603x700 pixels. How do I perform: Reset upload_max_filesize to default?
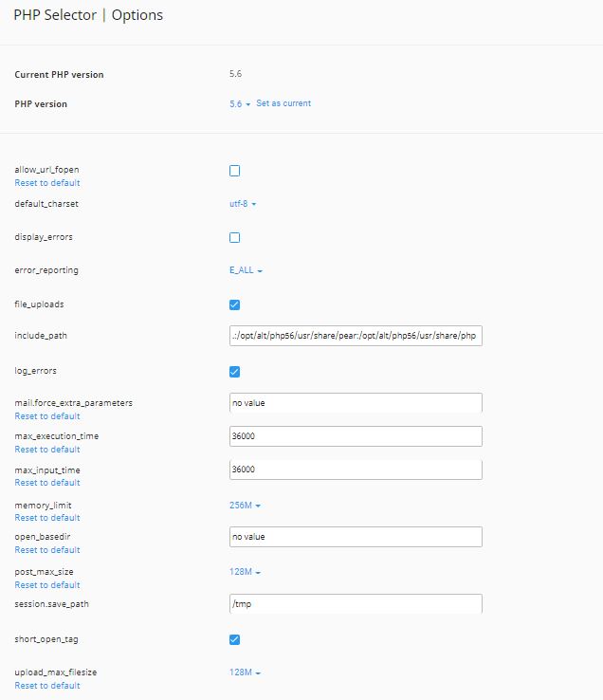click(x=47, y=685)
